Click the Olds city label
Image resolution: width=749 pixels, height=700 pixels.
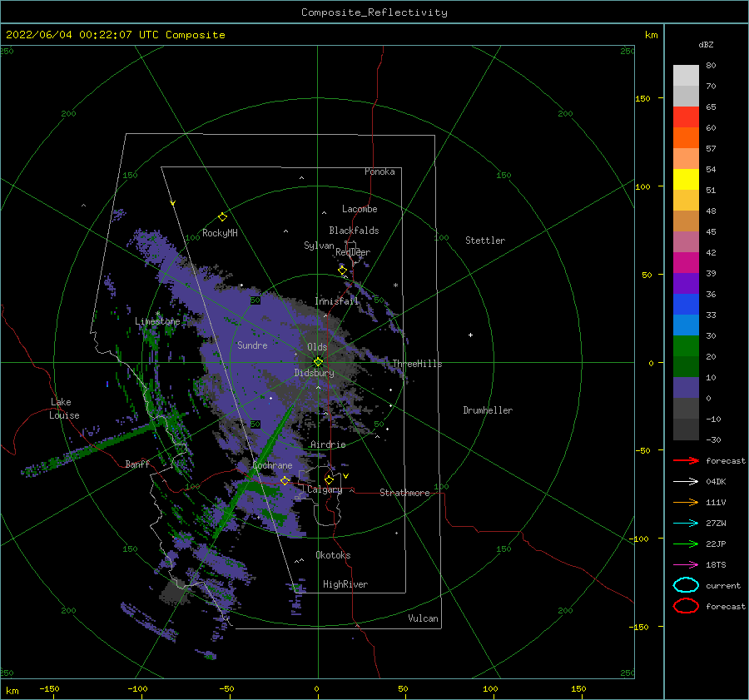pos(317,347)
